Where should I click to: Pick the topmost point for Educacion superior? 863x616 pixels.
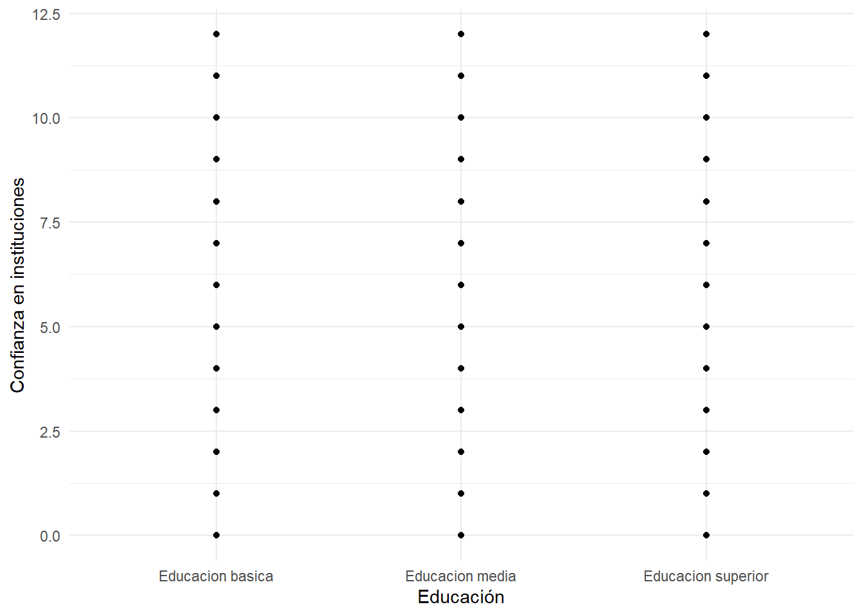click(x=706, y=34)
